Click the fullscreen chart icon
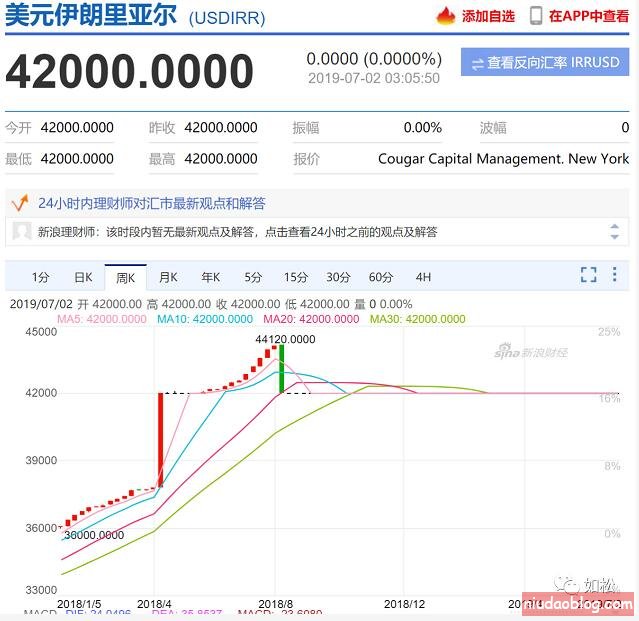Screen dimensions: 639x621 click(589, 275)
